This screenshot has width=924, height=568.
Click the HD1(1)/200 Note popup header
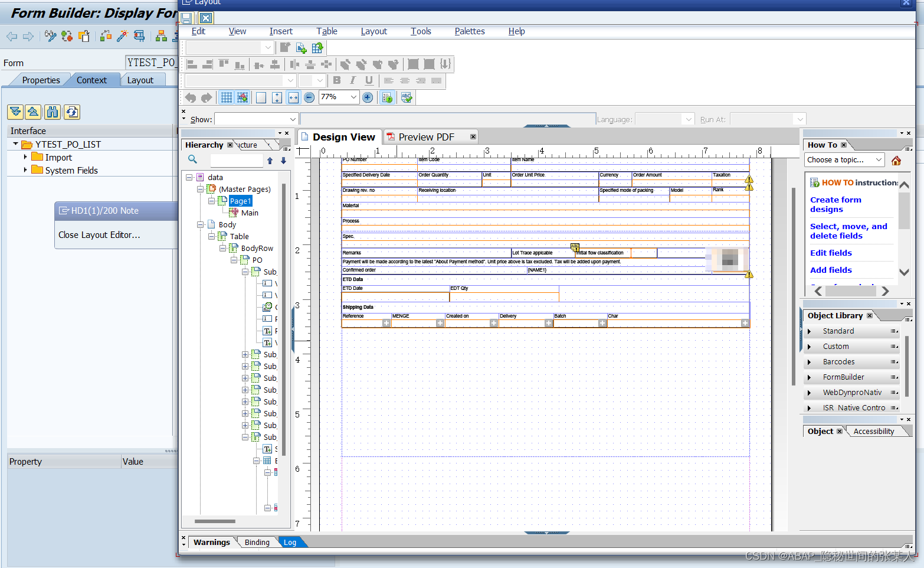(x=116, y=211)
